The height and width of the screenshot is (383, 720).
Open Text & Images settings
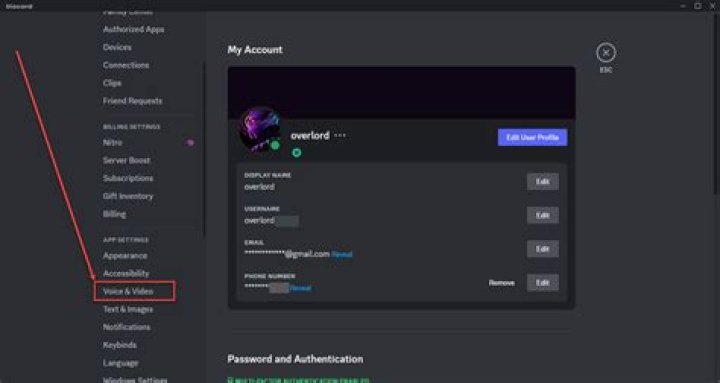(128, 310)
